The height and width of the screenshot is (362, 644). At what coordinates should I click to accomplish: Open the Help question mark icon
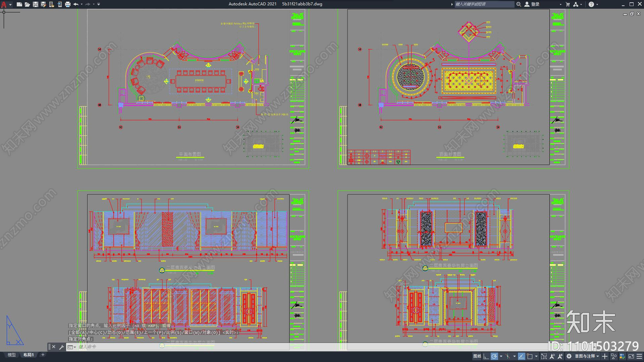[591, 4]
